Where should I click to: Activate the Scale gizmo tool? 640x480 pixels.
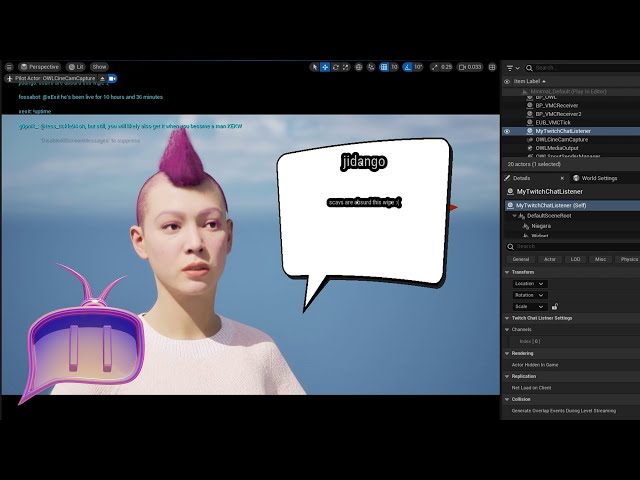click(346, 67)
